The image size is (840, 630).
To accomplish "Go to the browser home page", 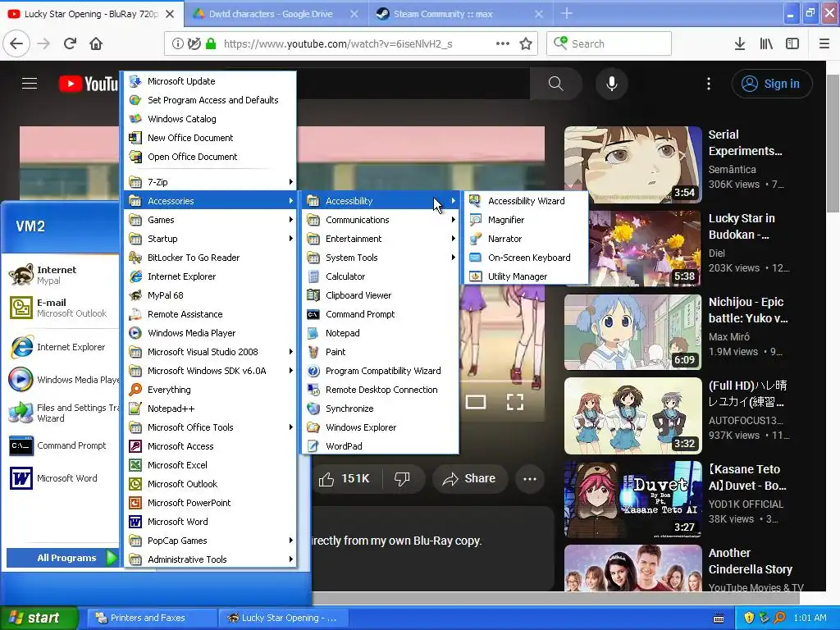I will [96, 43].
